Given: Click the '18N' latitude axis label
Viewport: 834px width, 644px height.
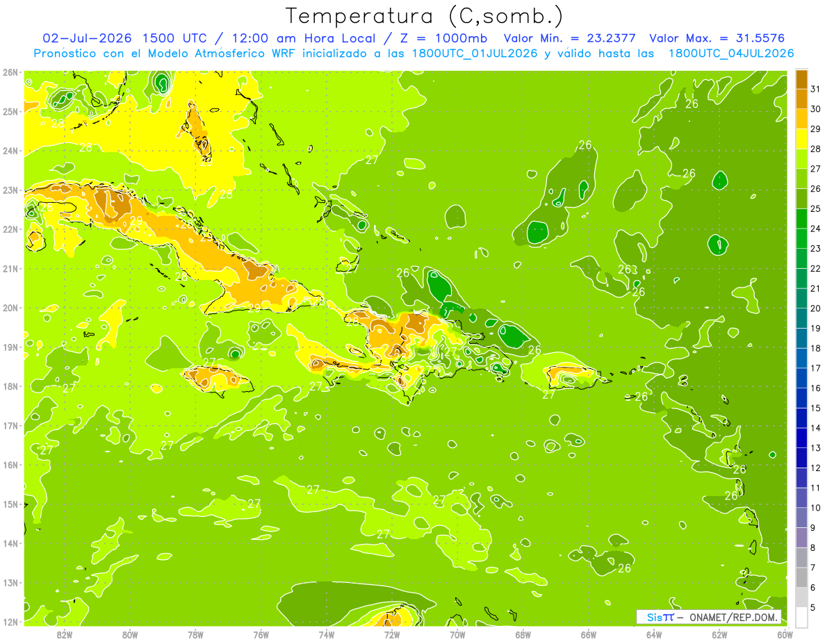Looking at the screenshot, I should click(10, 386).
